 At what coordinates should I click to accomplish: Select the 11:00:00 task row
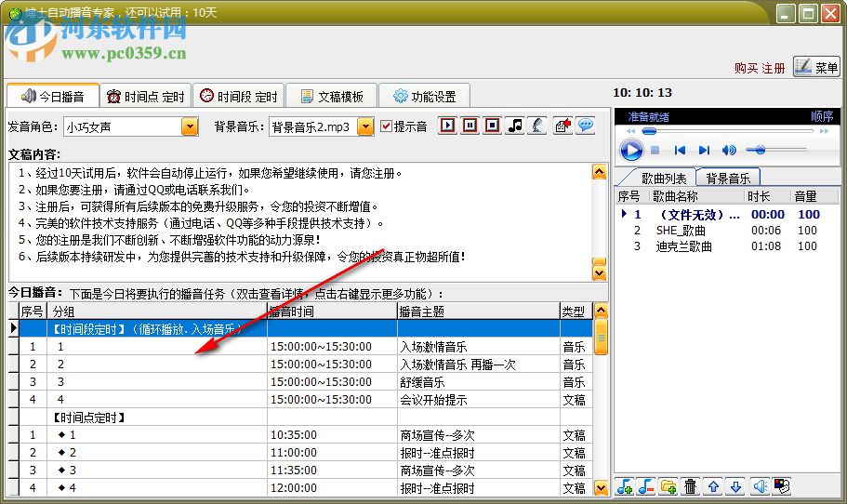[x=305, y=453]
